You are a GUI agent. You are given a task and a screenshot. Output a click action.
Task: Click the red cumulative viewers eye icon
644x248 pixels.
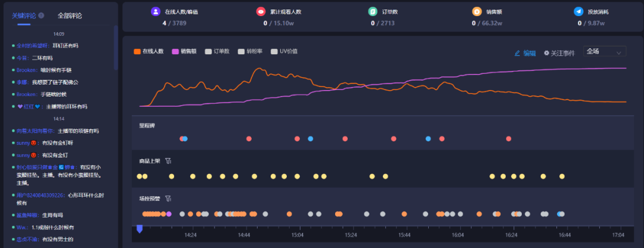(261, 11)
